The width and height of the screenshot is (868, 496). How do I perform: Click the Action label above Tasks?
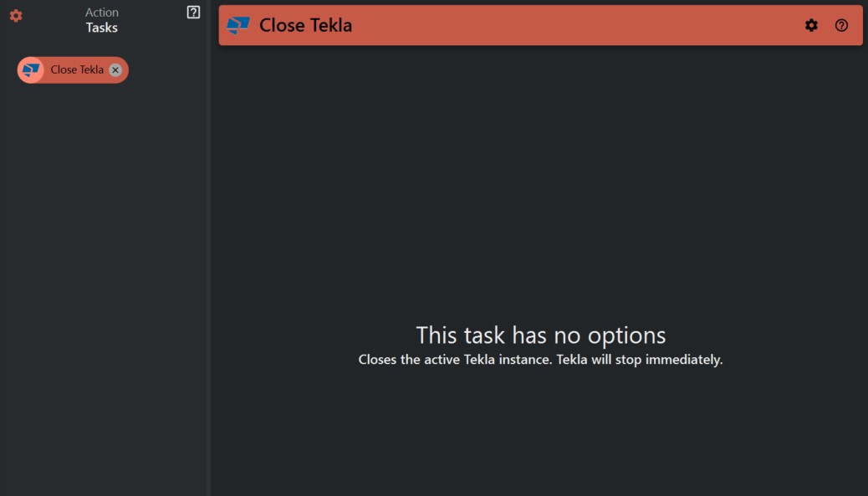click(x=102, y=12)
